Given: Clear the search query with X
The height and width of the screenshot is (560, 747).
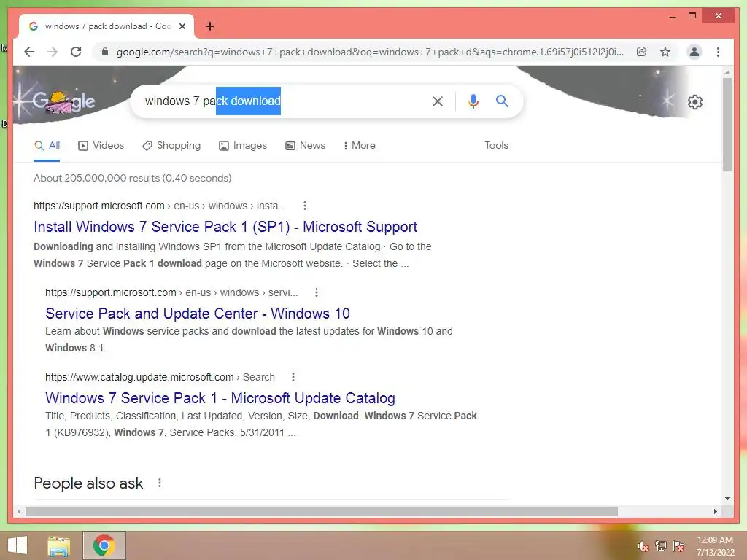Looking at the screenshot, I should [438, 101].
